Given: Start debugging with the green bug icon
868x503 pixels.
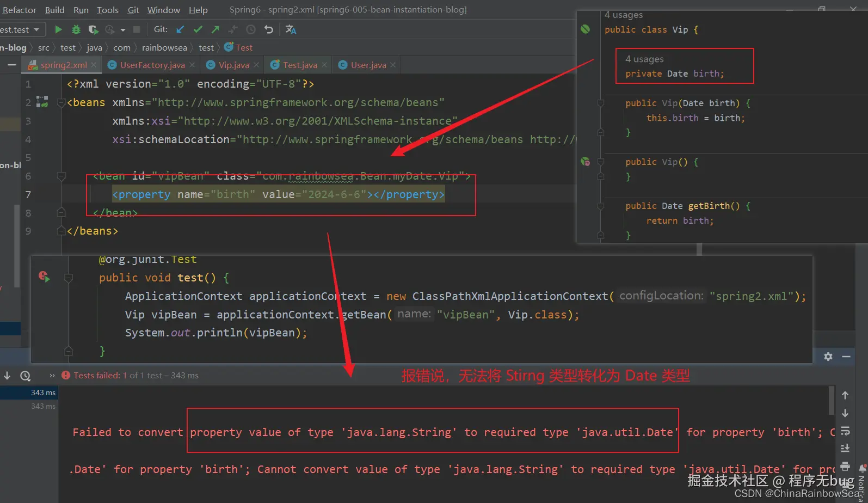Looking at the screenshot, I should coord(76,29).
